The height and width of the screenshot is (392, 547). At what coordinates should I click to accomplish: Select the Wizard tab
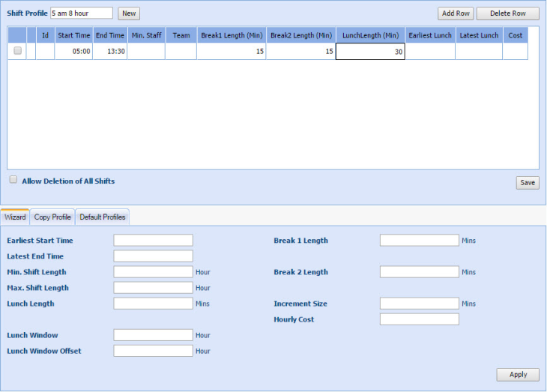click(15, 217)
